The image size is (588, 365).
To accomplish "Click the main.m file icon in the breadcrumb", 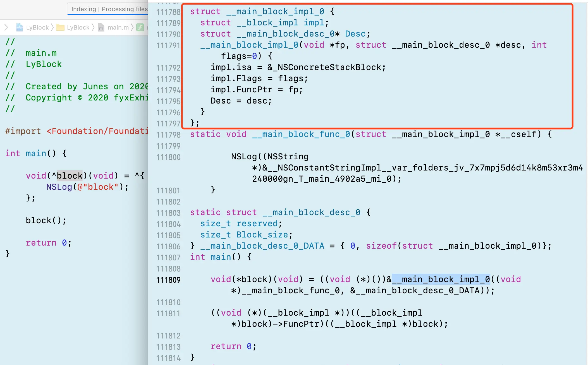I will point(101,27).
